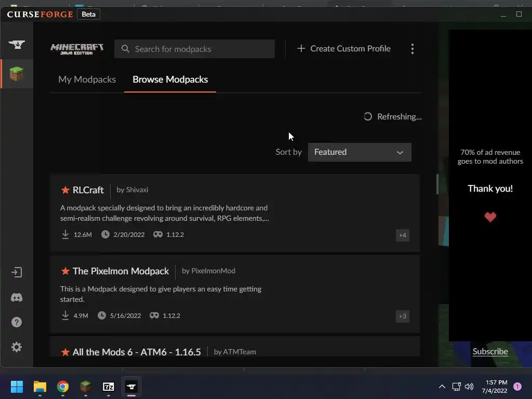Open the help question mark icon
The height and width of the screenshot is (399, 532).
(17, 322)
